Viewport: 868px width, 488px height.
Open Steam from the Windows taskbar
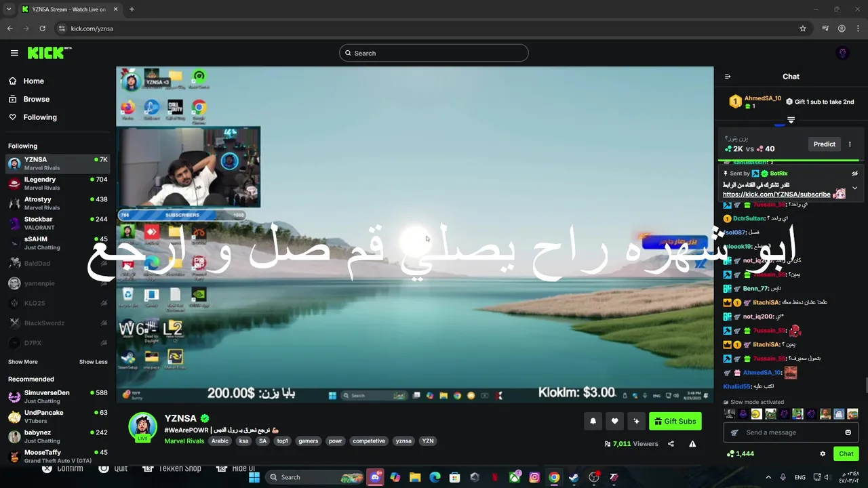(574, 477)
